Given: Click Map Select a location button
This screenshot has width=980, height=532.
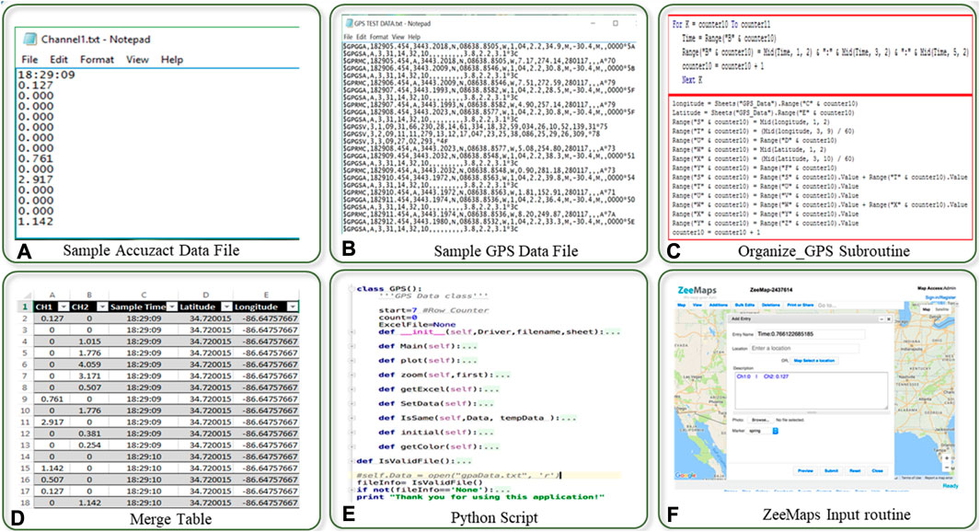Looking at the screenshot, I should point(815,361).
